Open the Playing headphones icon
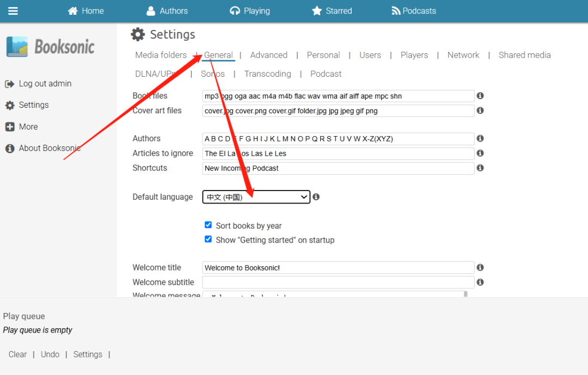This screenshot has width=588, height=375. (235, 11)
